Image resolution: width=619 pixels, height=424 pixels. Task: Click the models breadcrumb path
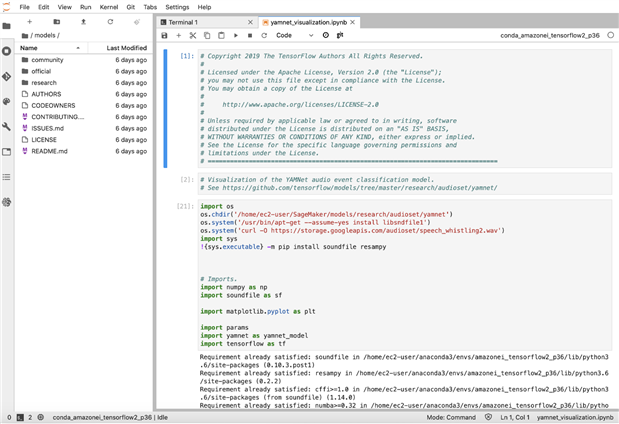click(45, 36)
